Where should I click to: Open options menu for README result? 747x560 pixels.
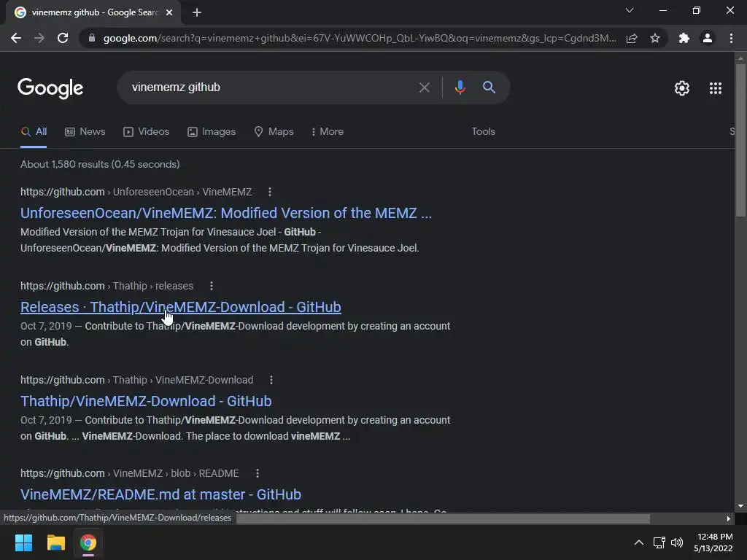click(258, 473)
